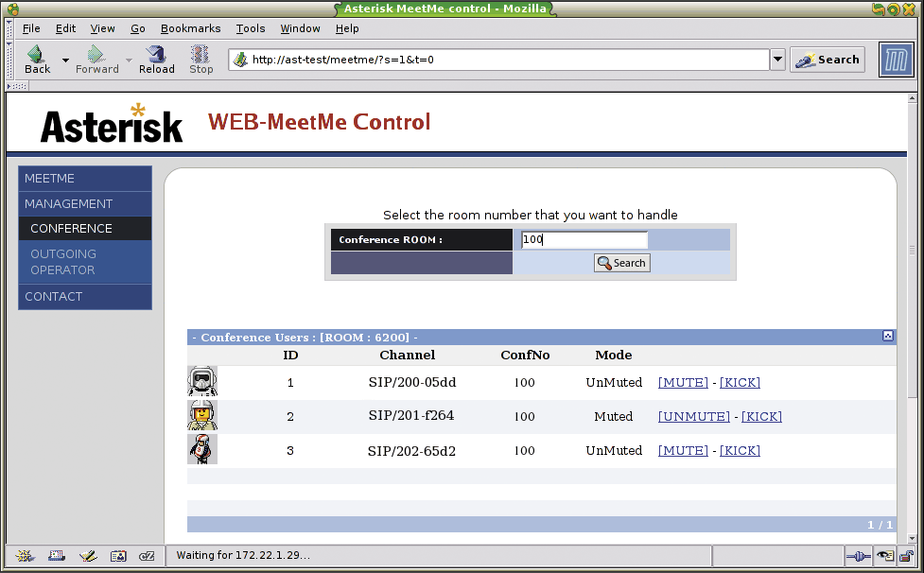Open the File menu
Viewport: 924px width, 573px height.
coord(31,28)
